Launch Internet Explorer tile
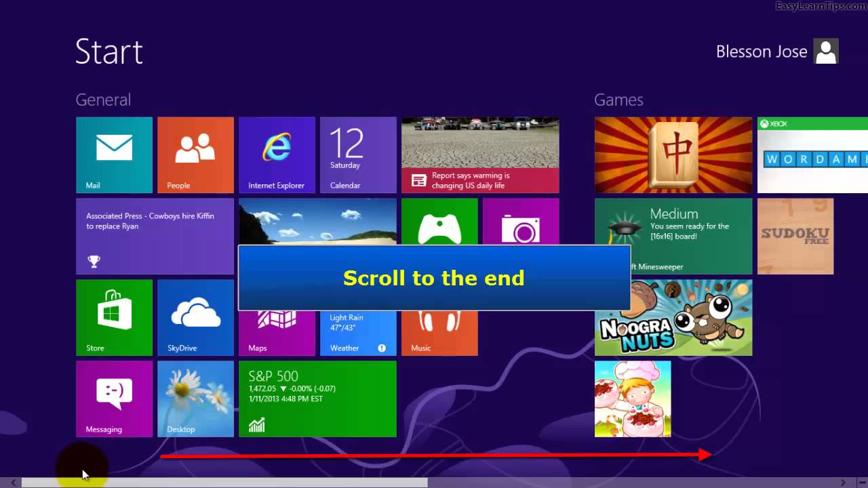This screenshot has height=488, width=868. pyautogui.click(x=277, y=155)
